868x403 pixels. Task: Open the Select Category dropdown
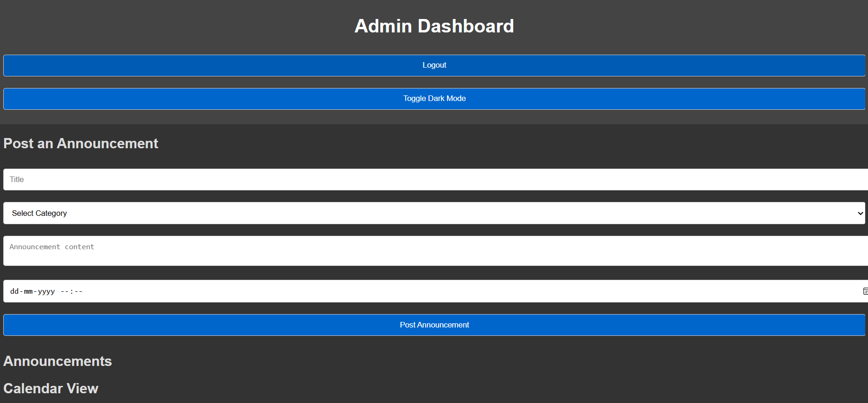tap(434, 213)
